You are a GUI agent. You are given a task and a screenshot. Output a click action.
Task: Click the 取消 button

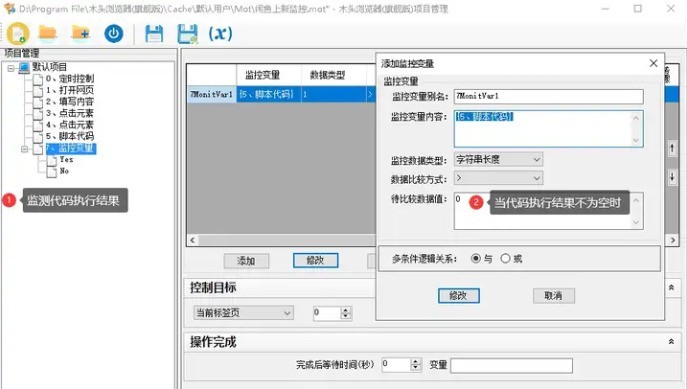pos(554,296)
